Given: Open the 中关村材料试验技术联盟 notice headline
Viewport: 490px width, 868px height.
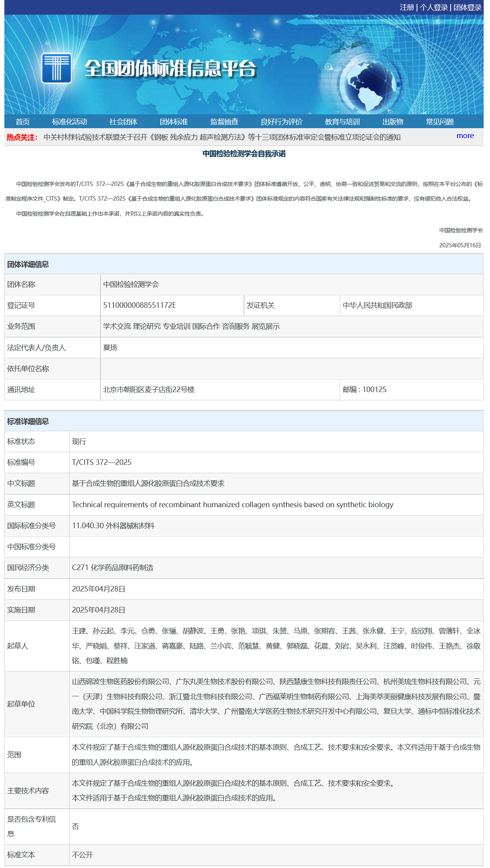Looking at the screenshot, I should coord(221,137).
